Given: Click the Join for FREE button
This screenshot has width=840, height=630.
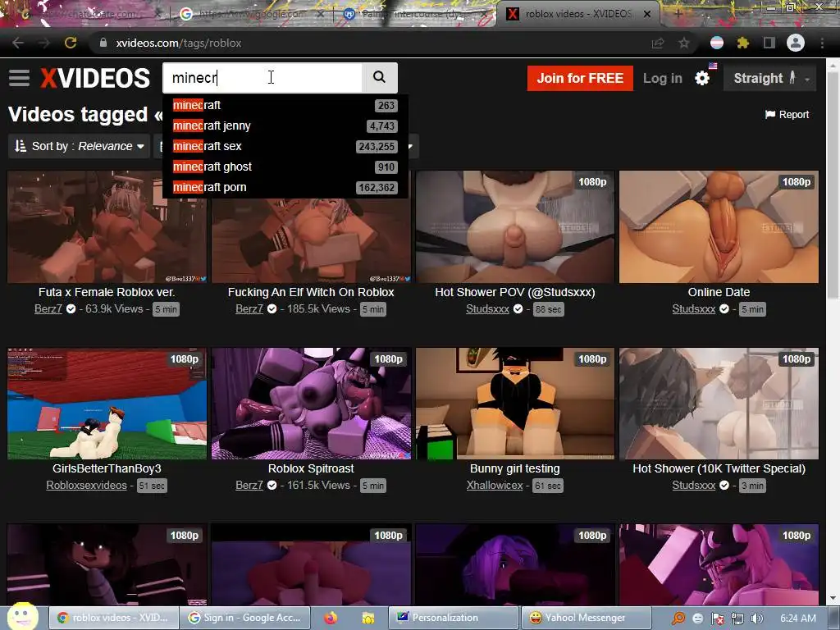Looking at the screenshot, I should coord(580,78).
